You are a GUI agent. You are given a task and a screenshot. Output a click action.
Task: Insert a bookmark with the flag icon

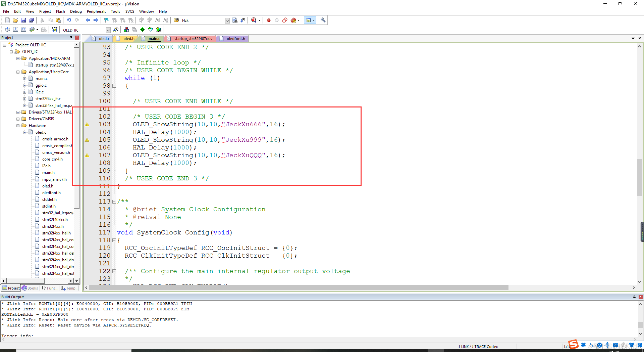(x=106, y=20)
